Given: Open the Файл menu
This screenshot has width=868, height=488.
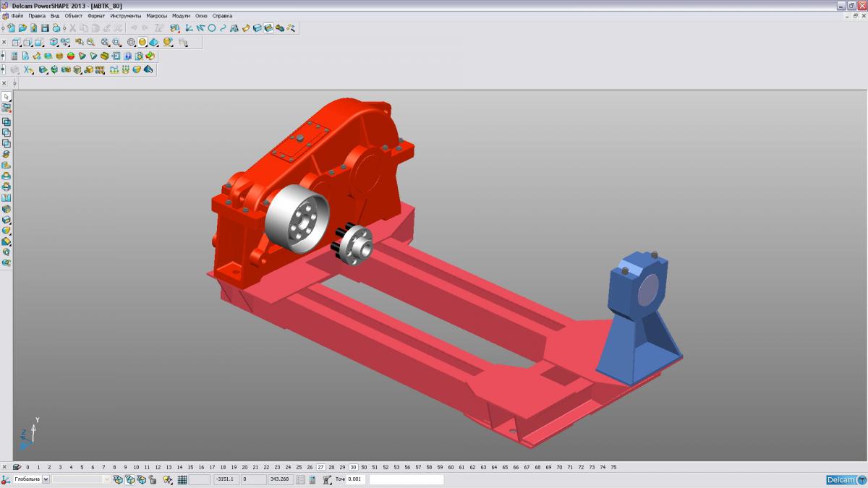Looking at the screenshot, I should [17, 15].
